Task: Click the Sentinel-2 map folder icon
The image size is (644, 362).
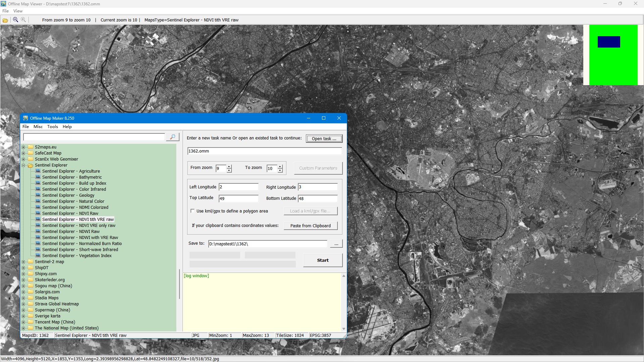Action: click(x=31, y=261)
